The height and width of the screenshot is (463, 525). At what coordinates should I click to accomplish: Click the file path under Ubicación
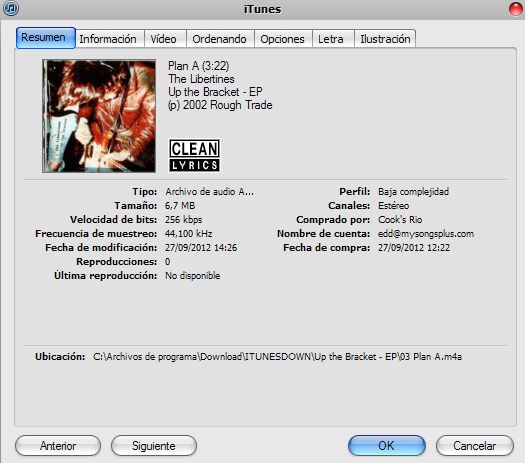pos(278,357)
